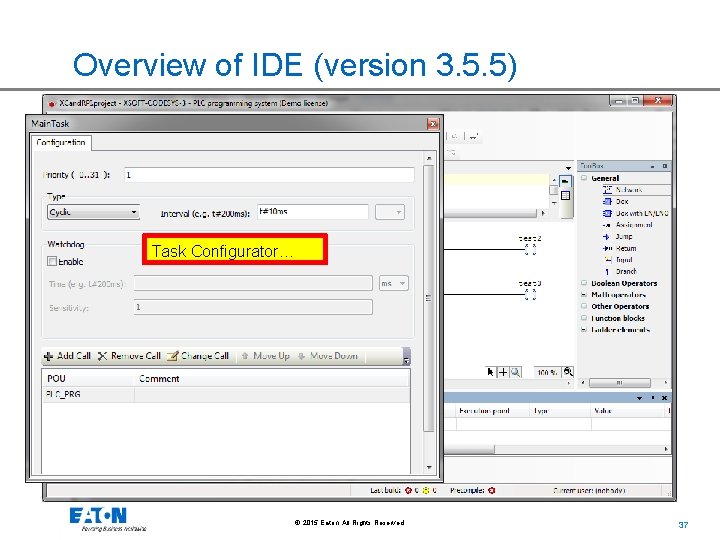Viewport: 720px width, 540px height.
Task: Switch to the graphical declaration view icon
Action: [565, 182]
